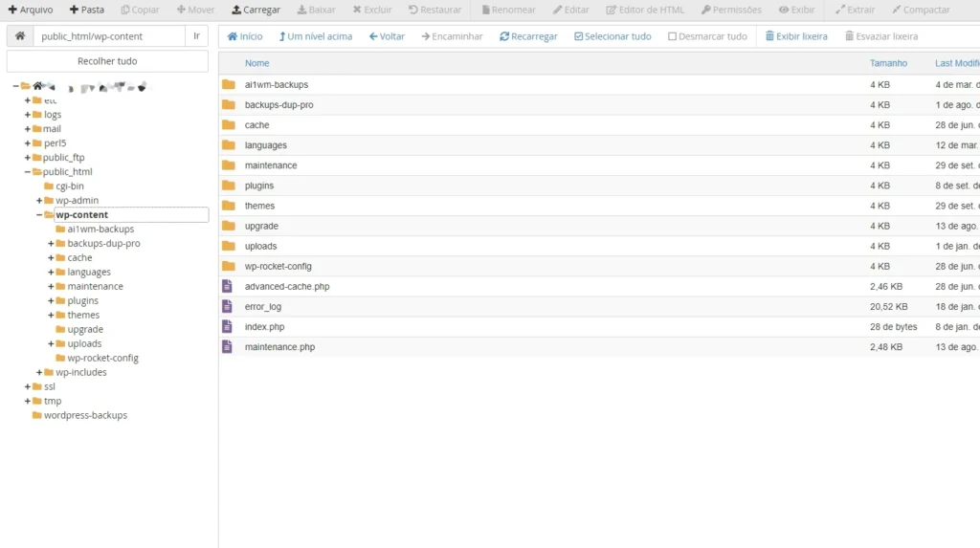Select the upgrade folder in the tree
Image resolution: width=980 pixels, height=548 pixels.
click(x=85, y=329)
